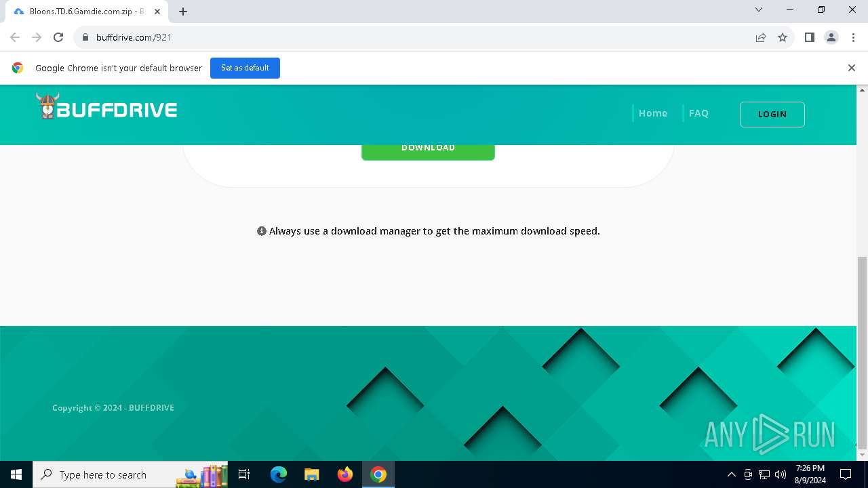Click the info icon beside download tip
The height and width of the screenshot is (488, 868).
[262, 231]
